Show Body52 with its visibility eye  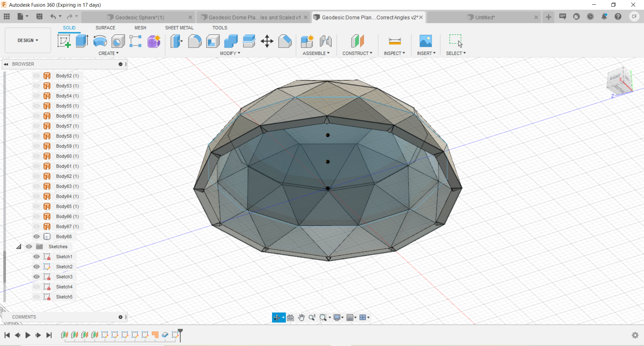[36, 76]
